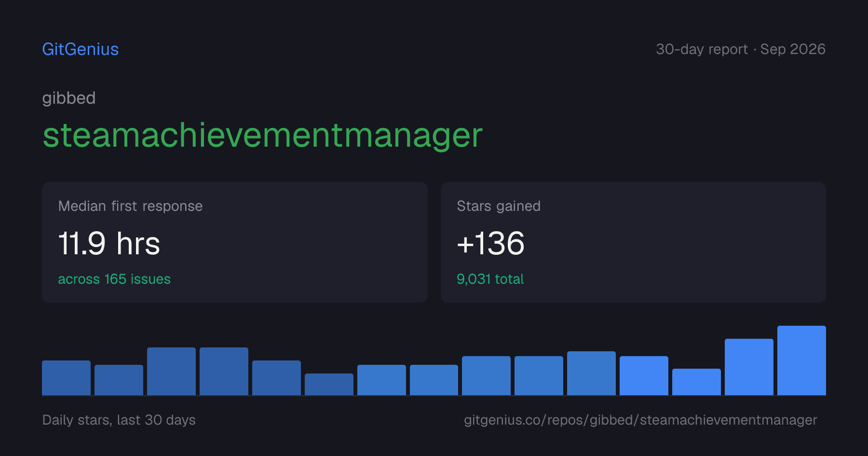Click the first bar of daily stars

66,378
